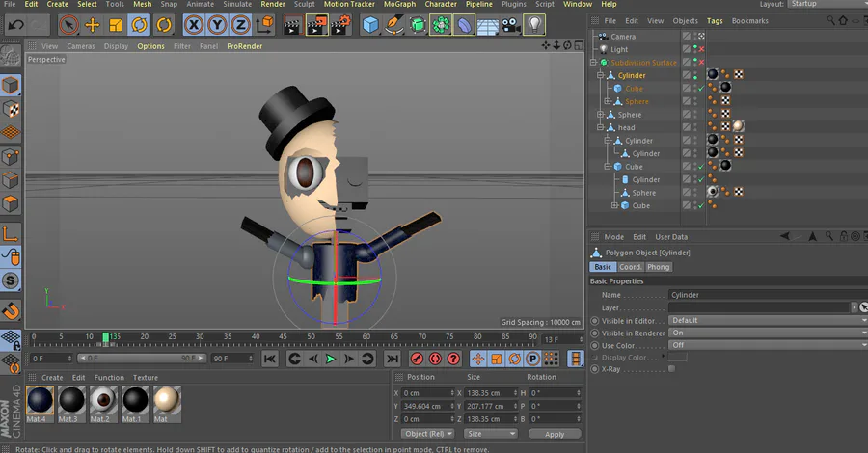Screen dimensions: 868x453
Task: Open Use Color dropdown
Action: (768, 345)
